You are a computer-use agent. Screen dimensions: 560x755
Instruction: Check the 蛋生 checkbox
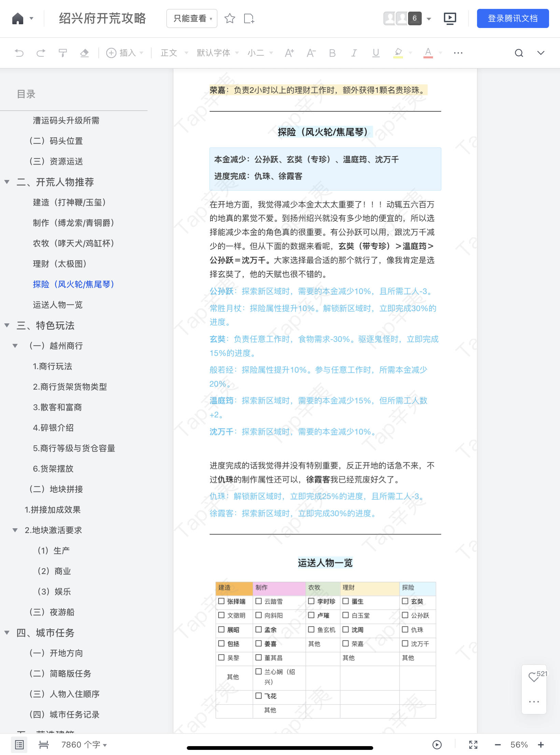point(346,601)
